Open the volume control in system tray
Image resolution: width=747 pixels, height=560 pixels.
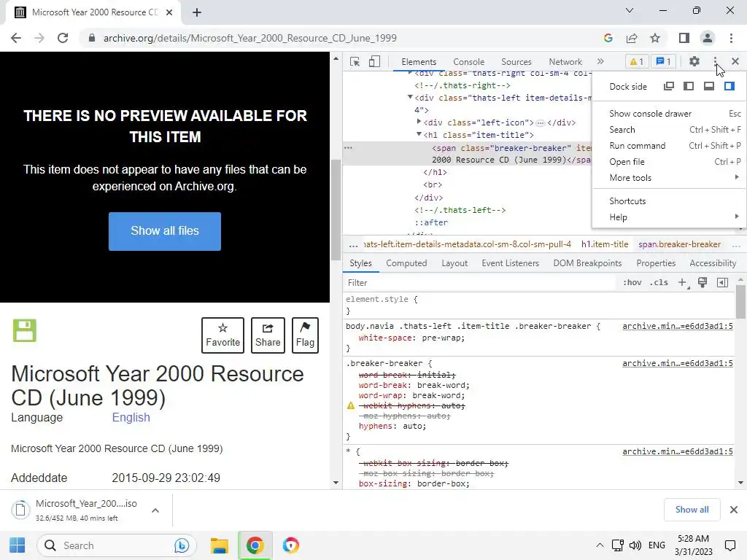click(635, 545)
